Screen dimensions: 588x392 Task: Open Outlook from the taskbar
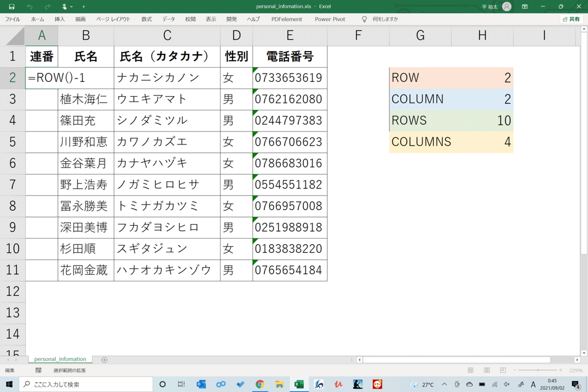[x=201, y=384]
